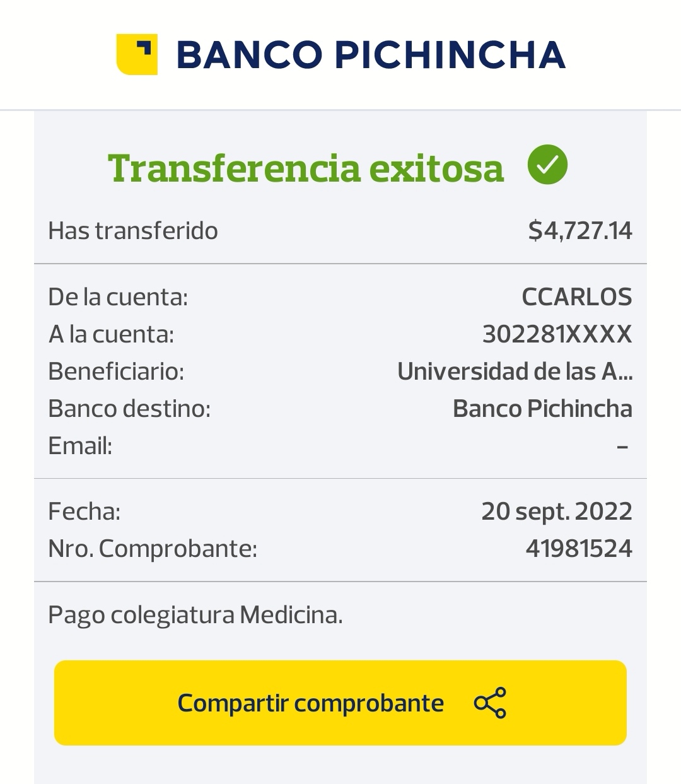The height and width of the screenshot is (784, 681).
Task: Click the BANCO PICHINCHA header title
Action: coord(371,54)
